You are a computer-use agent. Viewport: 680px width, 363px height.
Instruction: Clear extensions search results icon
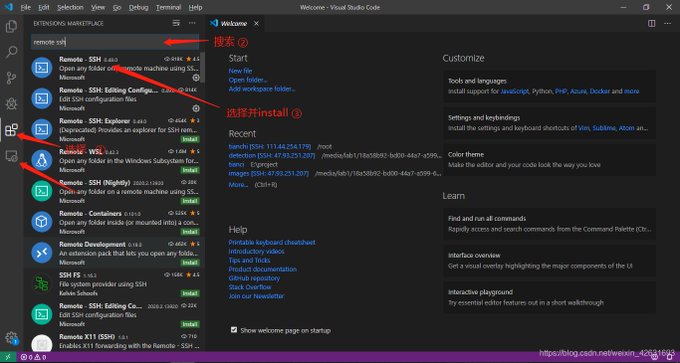point(176,23)
